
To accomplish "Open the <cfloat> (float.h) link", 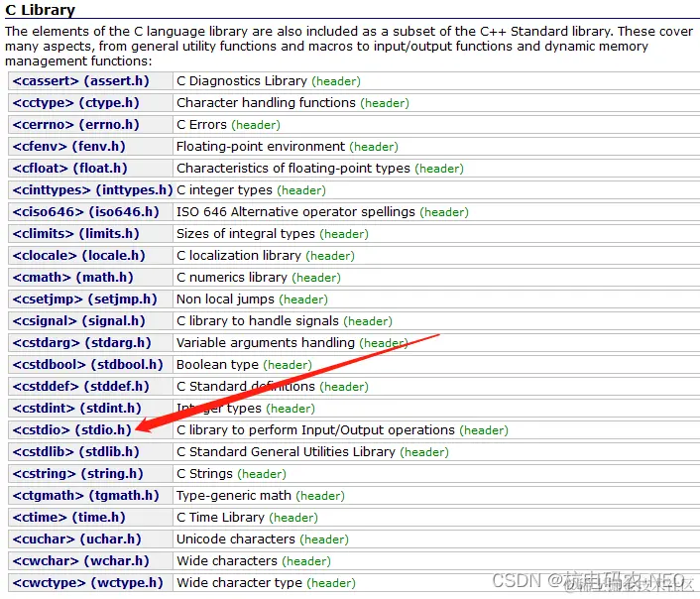I will point(70,169).
